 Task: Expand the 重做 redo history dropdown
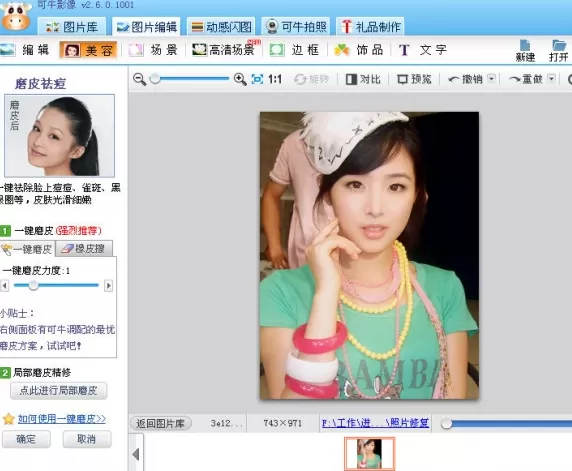tap(552, 79)
